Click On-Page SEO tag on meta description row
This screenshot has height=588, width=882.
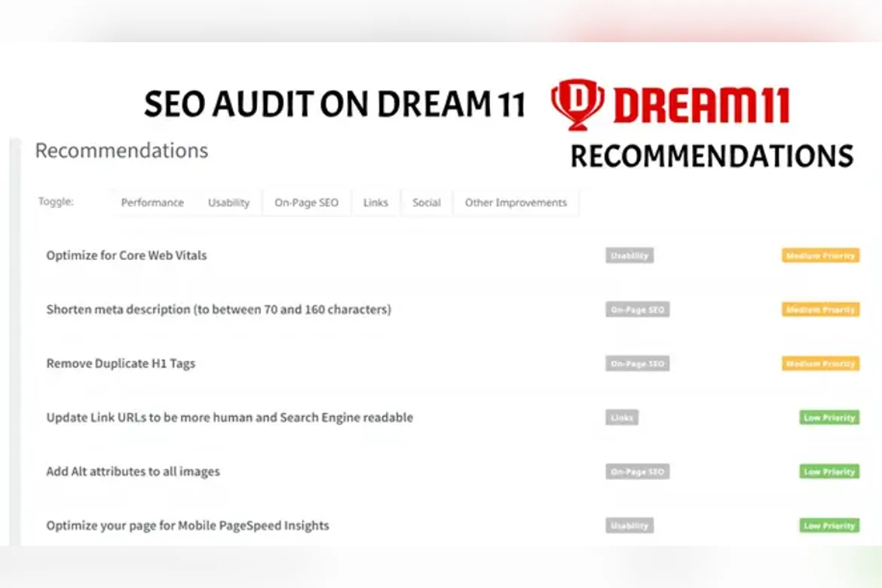click(x=637, y=310)
